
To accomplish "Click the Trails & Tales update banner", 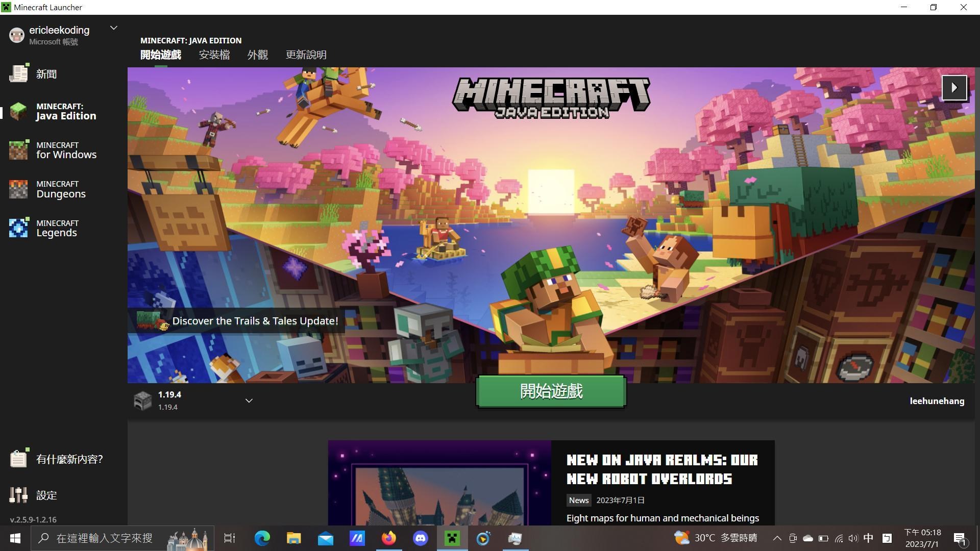I will click(237, 321).
